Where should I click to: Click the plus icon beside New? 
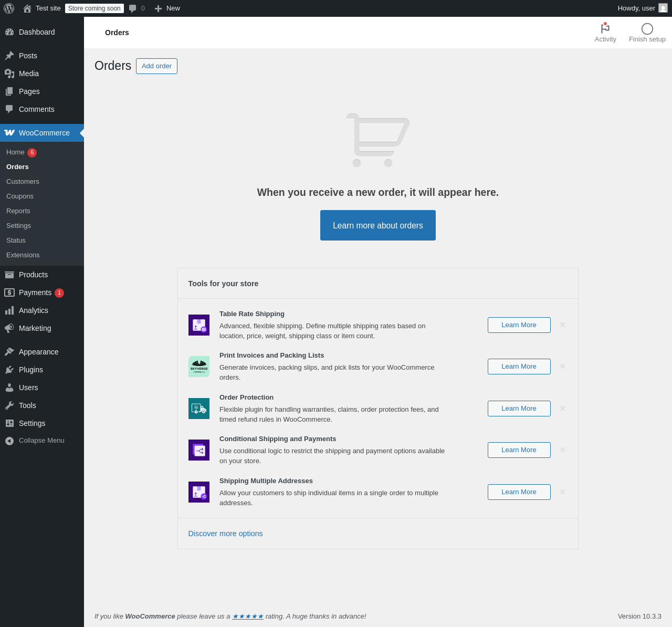[158, 8]
